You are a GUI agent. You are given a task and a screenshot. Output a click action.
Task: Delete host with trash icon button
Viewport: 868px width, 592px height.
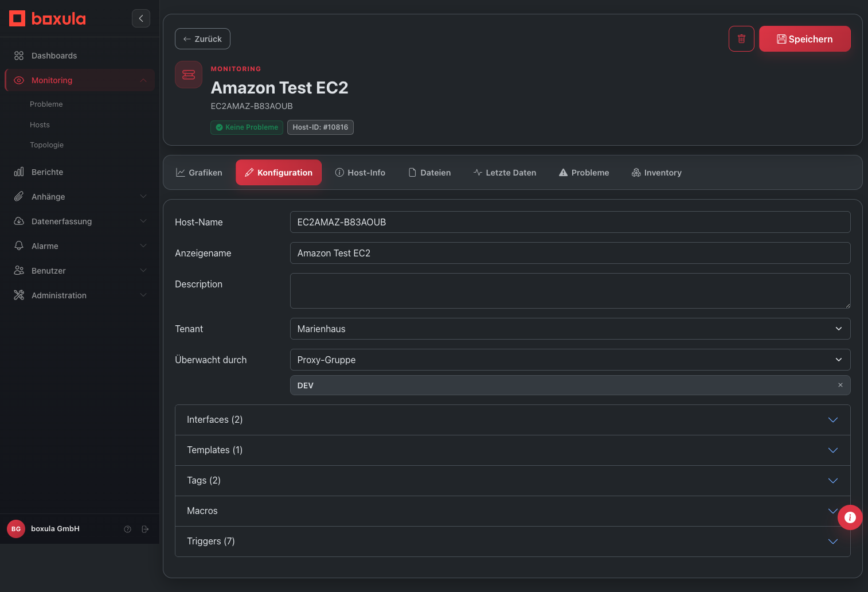(x=741, y=39)
